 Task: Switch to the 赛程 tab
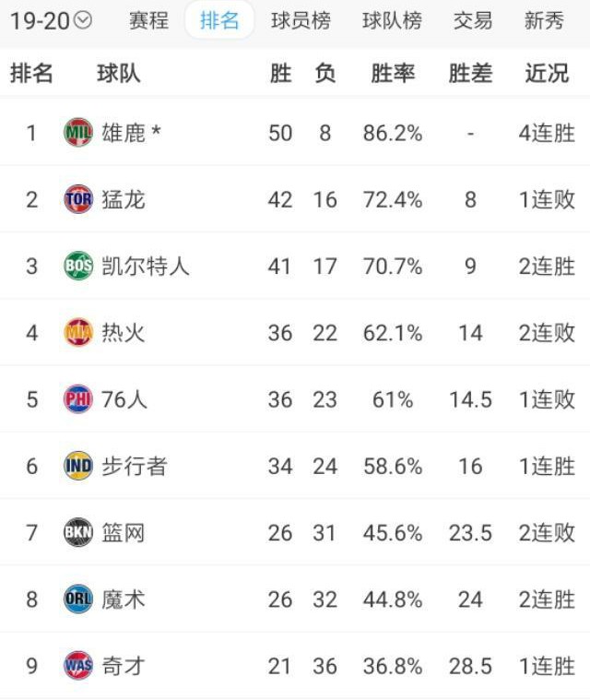coord(149,20)
